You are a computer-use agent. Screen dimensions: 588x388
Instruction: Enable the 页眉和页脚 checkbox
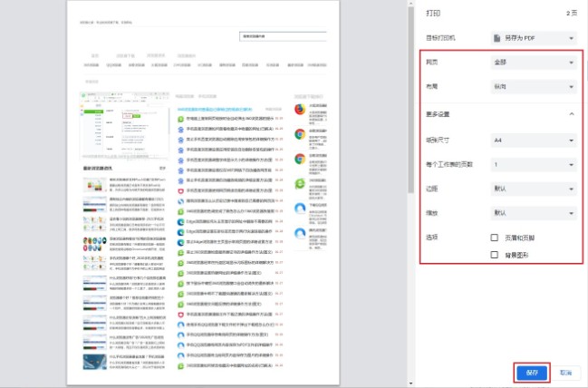tap(495, 238)
